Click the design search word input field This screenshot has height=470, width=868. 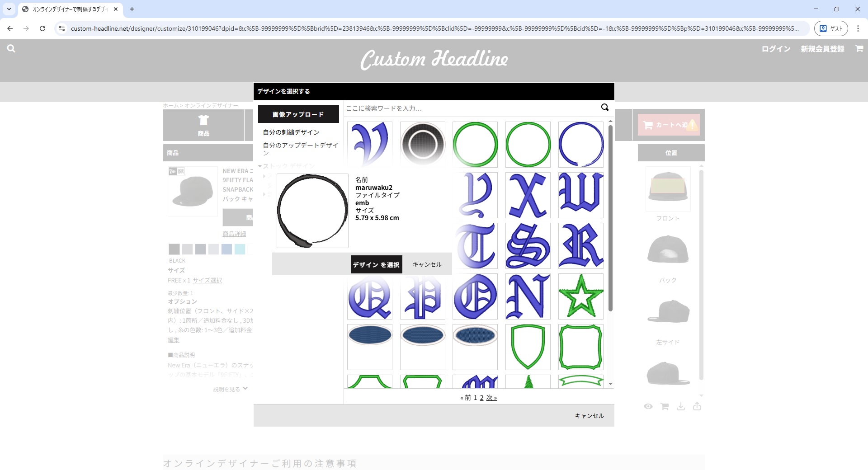470,108
